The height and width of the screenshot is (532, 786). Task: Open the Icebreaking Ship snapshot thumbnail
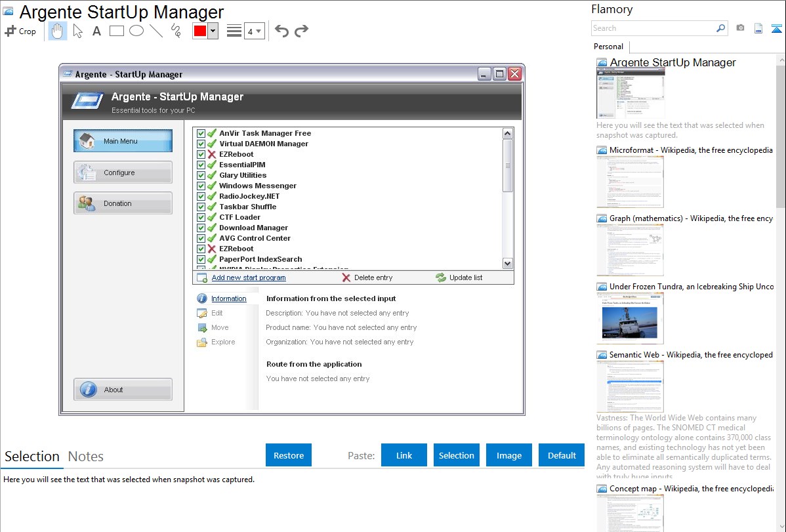630,318
